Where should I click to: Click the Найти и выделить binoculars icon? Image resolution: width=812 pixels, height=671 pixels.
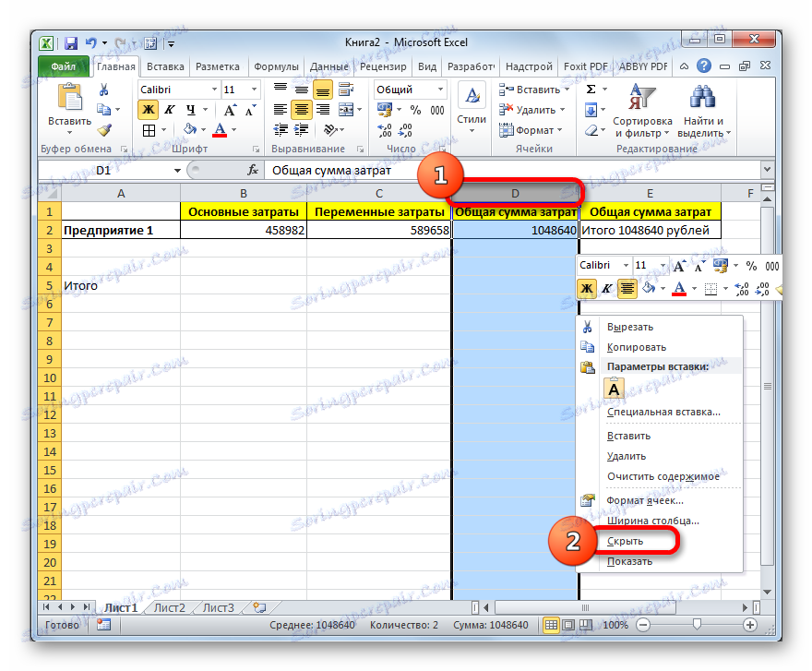[x=703, y=96]
